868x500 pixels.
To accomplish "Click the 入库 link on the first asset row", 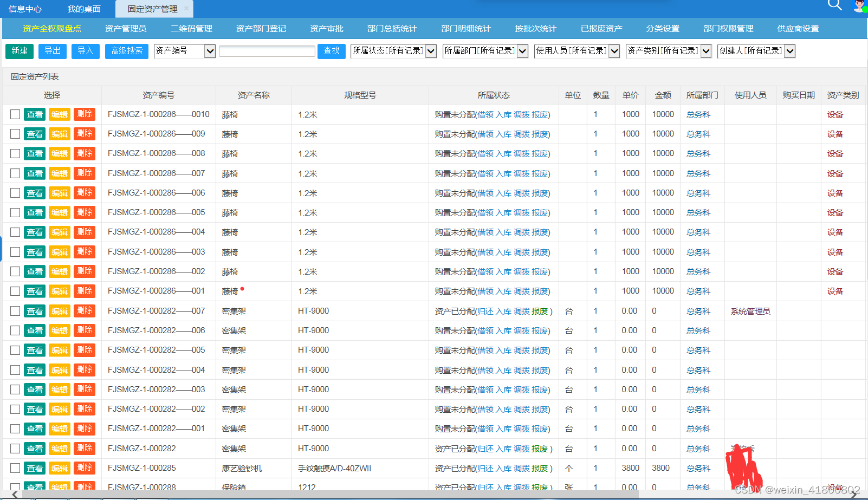I will tap(504, 114).
